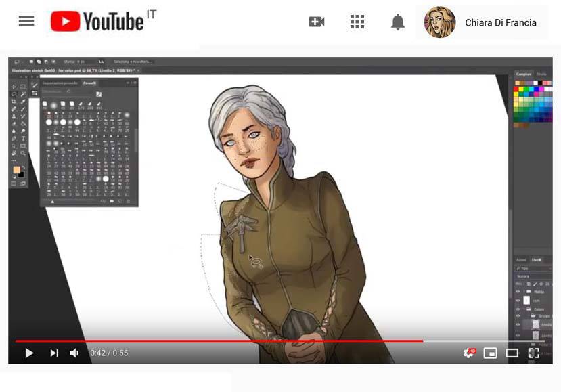Skip to the next video
The height and width of the screenshot is (392, 561).
[54, 353]
